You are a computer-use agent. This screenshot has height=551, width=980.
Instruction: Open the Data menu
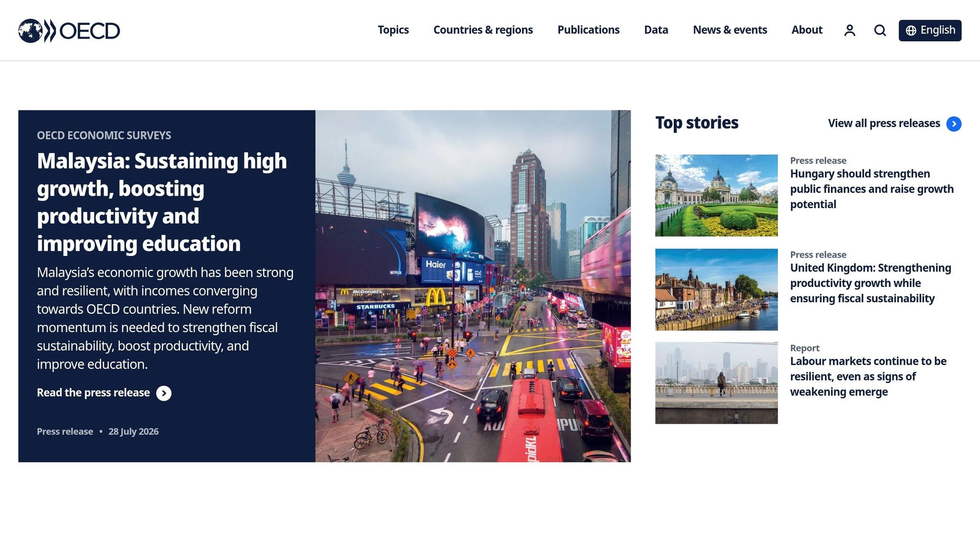(656, 30)
